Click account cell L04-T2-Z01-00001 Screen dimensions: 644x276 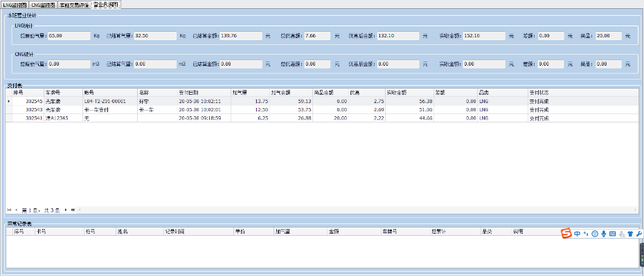click(x=109, y=101)
